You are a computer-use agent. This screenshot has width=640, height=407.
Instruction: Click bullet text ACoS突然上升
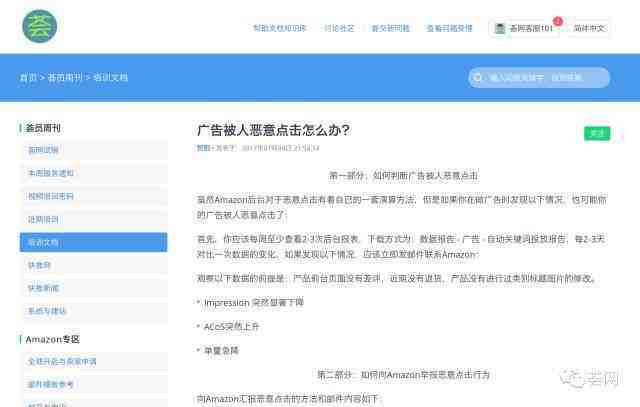point(231,327)
